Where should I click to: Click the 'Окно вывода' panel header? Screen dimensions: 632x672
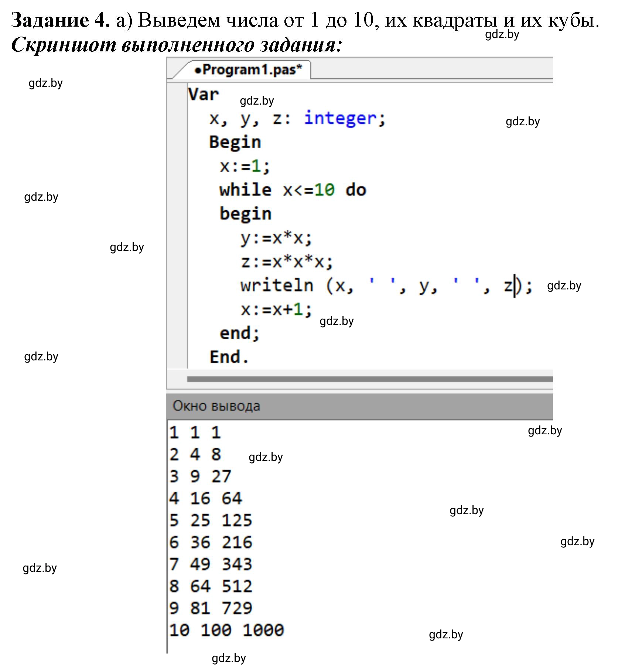click(x=359, y=406)
